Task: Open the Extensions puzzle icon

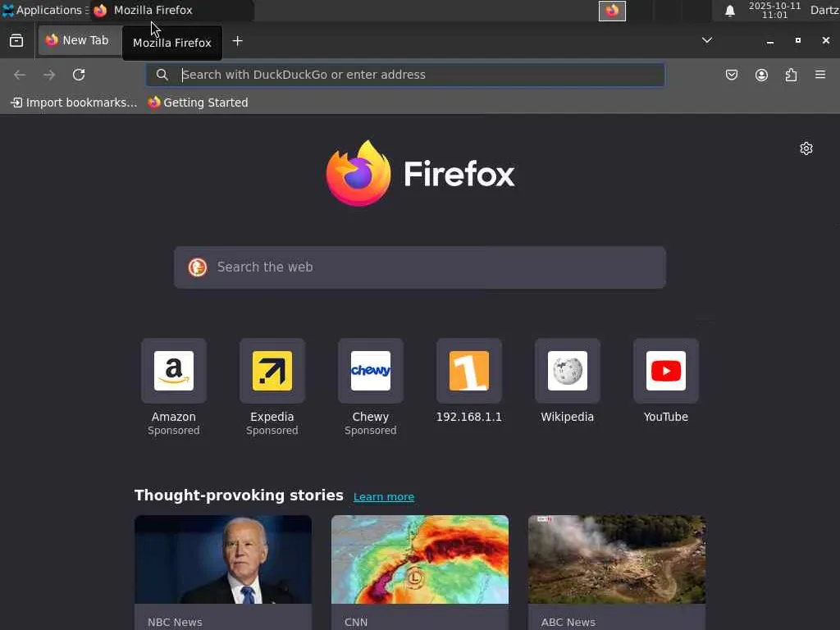Action: 792,75
